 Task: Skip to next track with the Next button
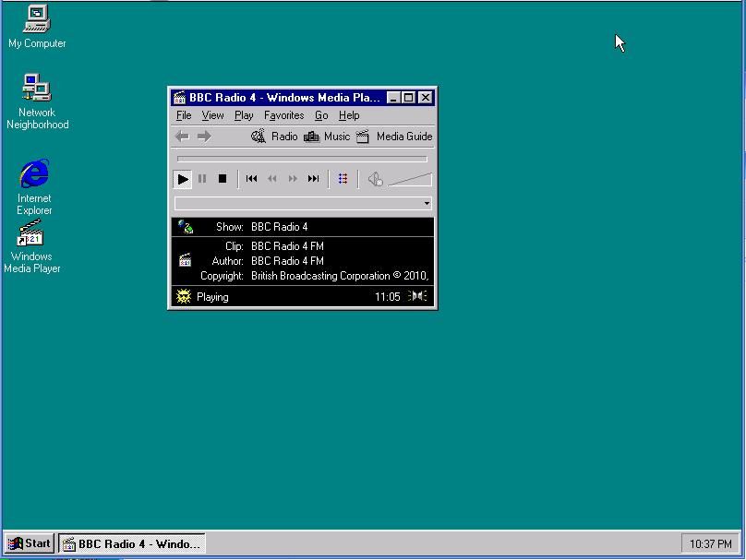click(x=313, y=179)
